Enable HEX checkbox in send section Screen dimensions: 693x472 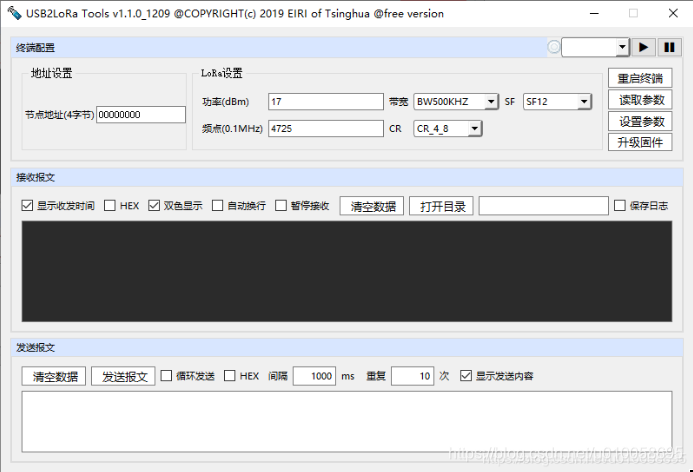(x=230, y=376)
